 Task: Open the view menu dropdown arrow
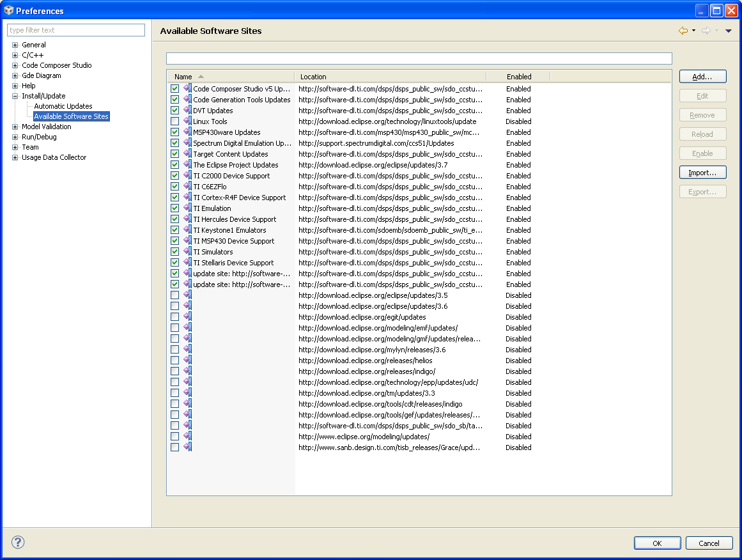coord(729,30)
